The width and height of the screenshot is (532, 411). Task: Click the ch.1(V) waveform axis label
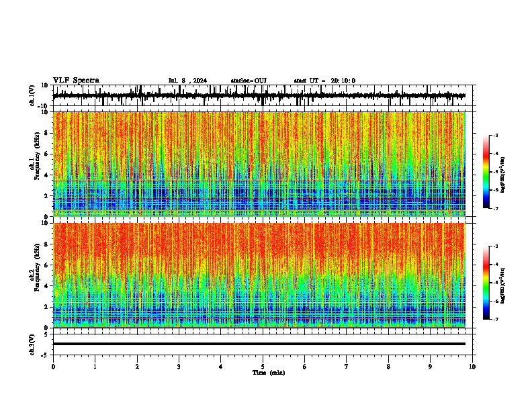(x=32, y=95)
